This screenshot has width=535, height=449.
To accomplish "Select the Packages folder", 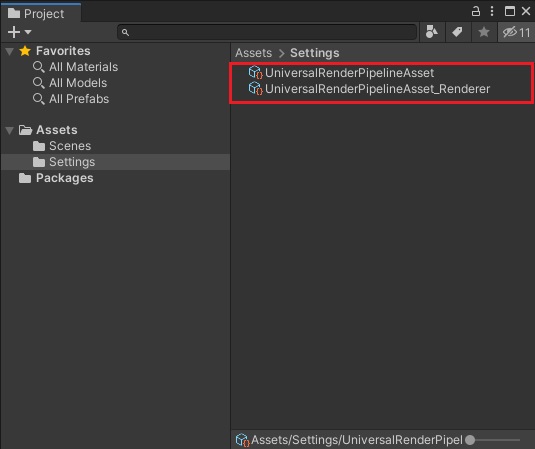I will pos(64,178).
